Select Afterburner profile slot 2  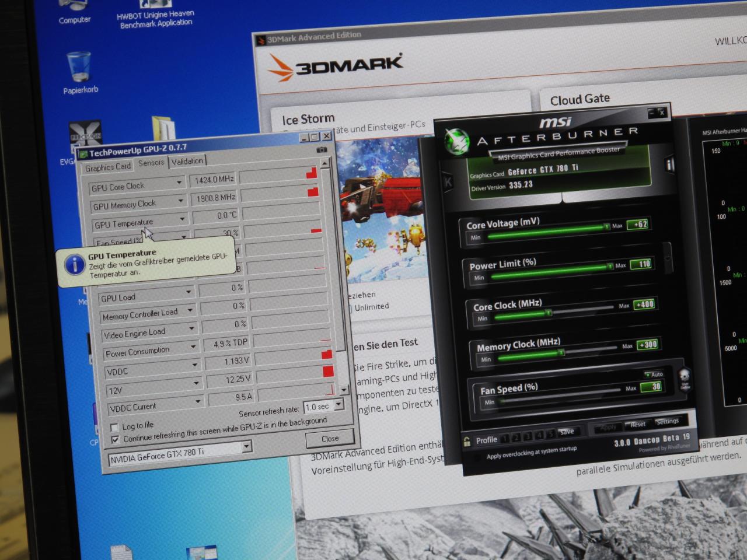pos(517,437)
